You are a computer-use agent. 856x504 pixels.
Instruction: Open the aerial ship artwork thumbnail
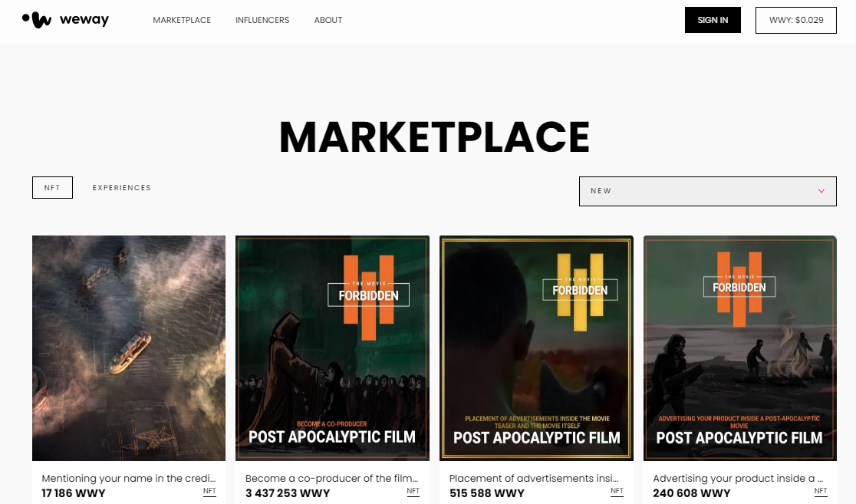pyautogui.click(x=129, y=348)
